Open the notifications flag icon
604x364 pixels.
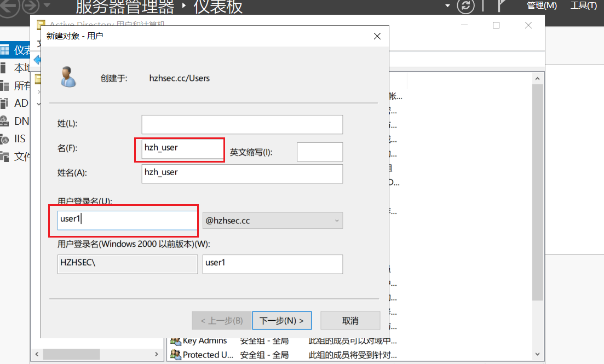(501, 6)
